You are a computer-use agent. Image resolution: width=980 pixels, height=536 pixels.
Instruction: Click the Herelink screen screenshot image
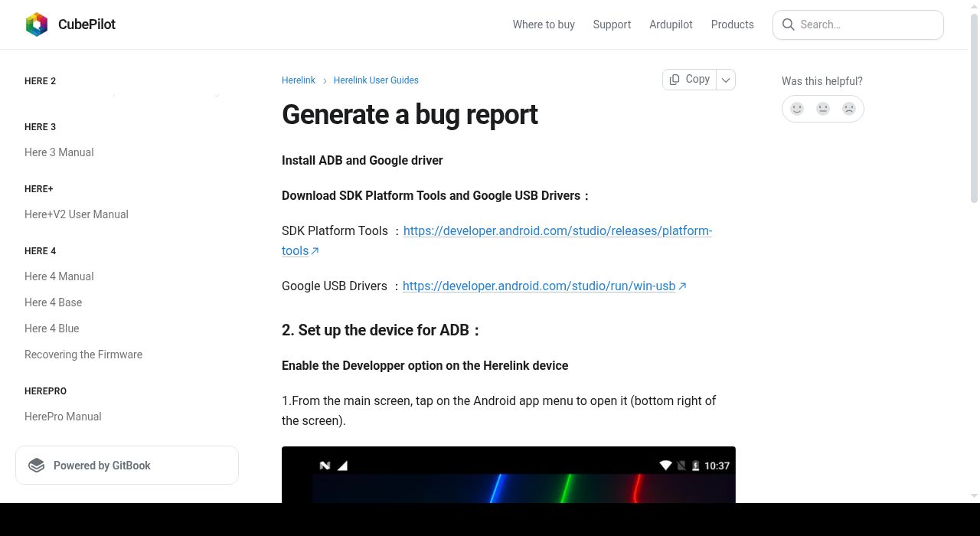coord(508,475)
